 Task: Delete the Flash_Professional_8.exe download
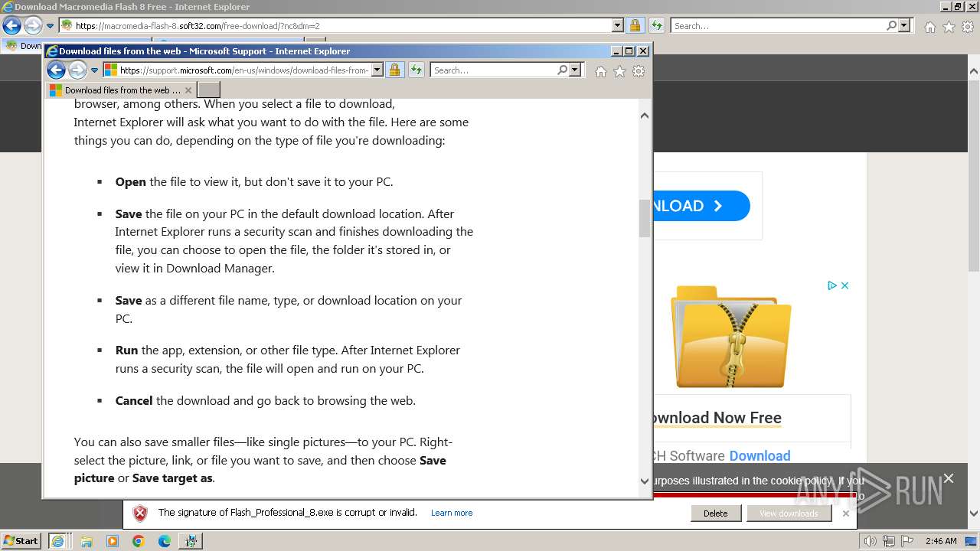(x=716, y=514)
